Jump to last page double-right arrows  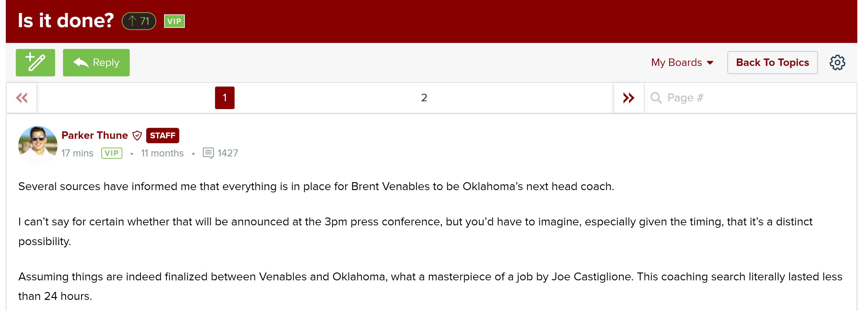[x=628, y=98]
